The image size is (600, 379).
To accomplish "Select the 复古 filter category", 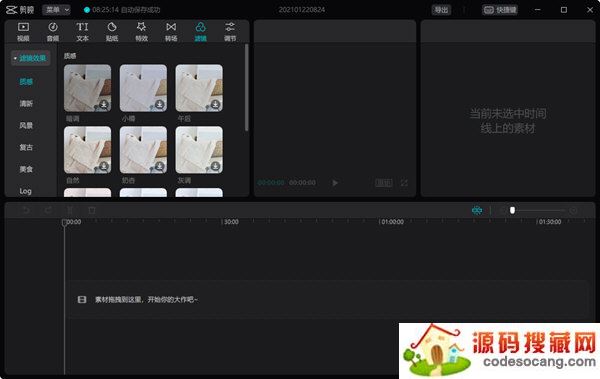I will point(26,147).
